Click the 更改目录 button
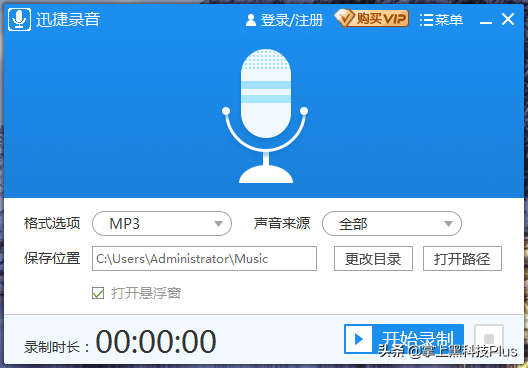Screen dimensions: 528x368 coord(373,259)
